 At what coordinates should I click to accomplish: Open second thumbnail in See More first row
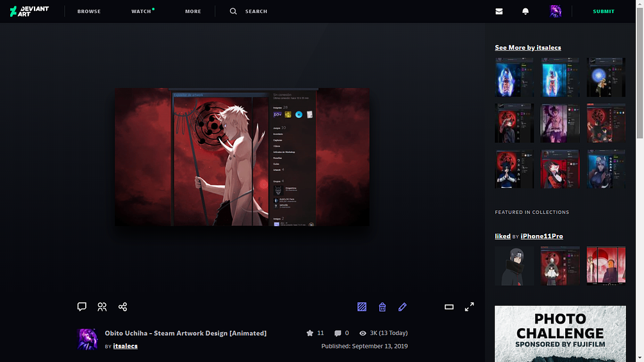(560, 77)
